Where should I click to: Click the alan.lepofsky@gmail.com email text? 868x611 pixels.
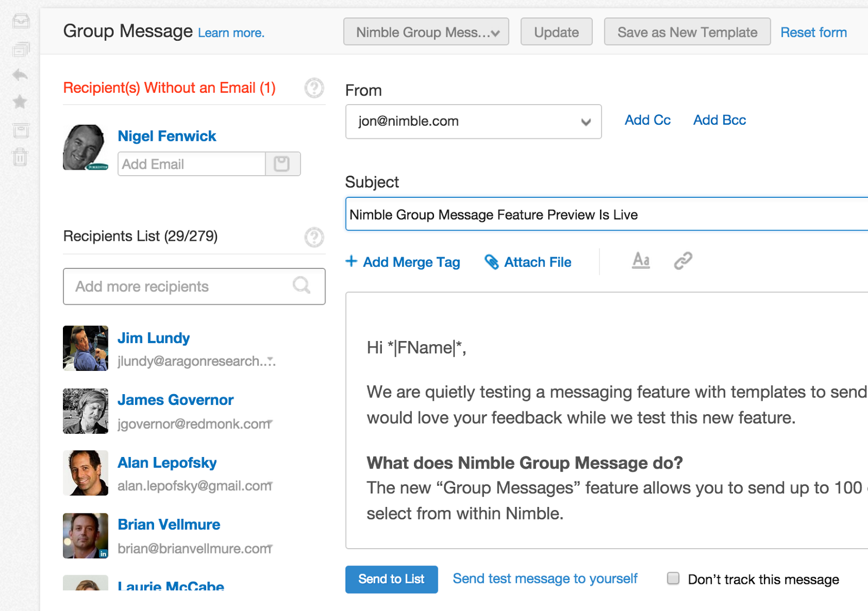click(x=195, y=486)
